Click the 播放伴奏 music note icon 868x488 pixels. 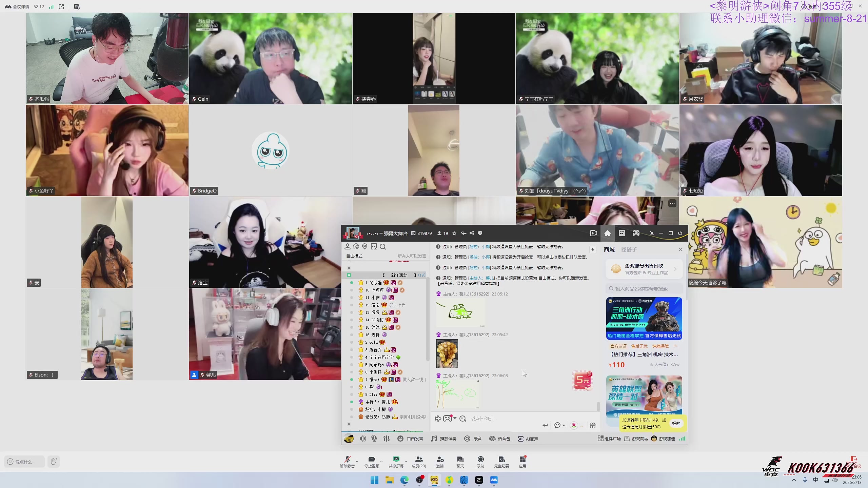[x=434, y=439]
